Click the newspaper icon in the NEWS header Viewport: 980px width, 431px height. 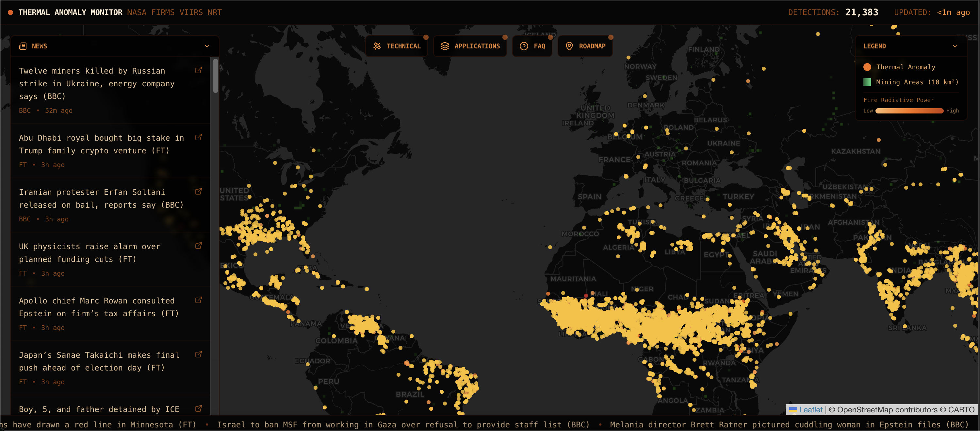[x=23, y=46]
